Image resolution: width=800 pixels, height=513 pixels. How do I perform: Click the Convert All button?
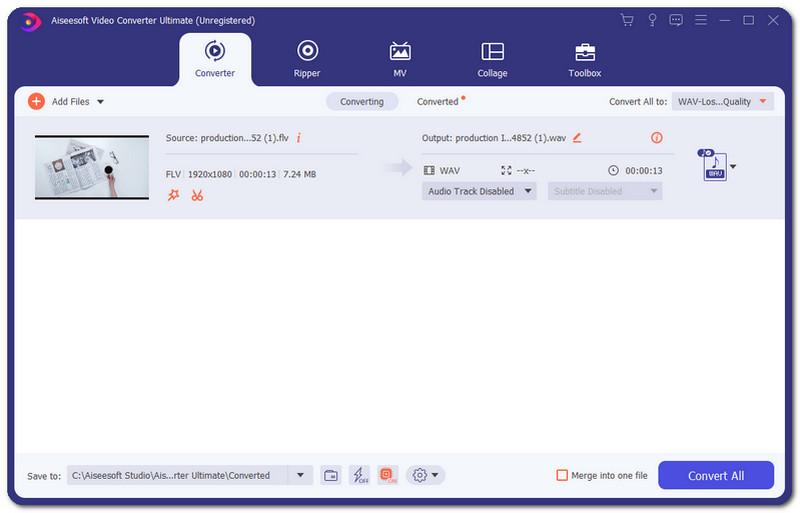pos(715,475)
